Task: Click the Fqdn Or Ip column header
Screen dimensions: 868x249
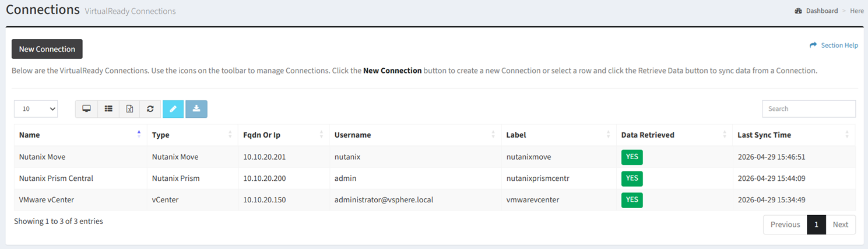Action: (x=284, y=135)
